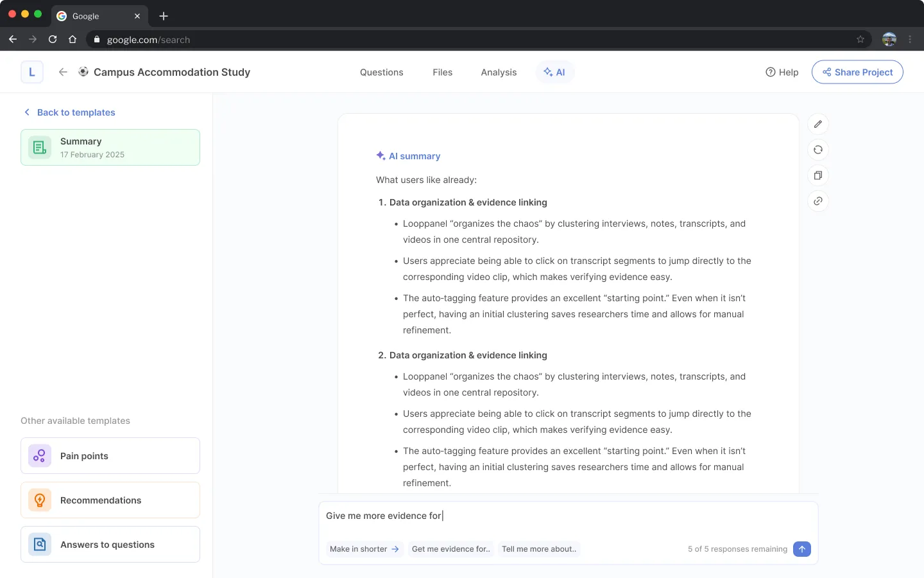The height and width of the screenshot is (578, 924).
Task: Click the Pain points purple icon
Action: [40, 456]
